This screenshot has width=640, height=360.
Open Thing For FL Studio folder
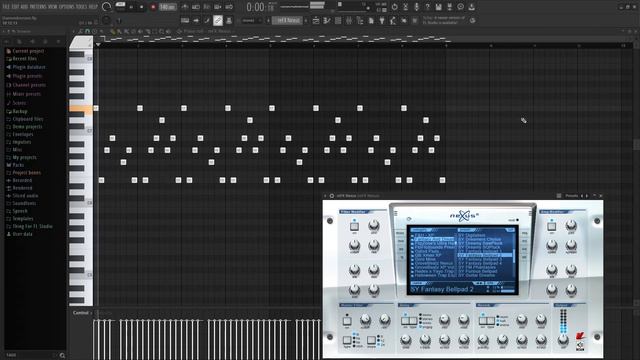coord(32,226)
